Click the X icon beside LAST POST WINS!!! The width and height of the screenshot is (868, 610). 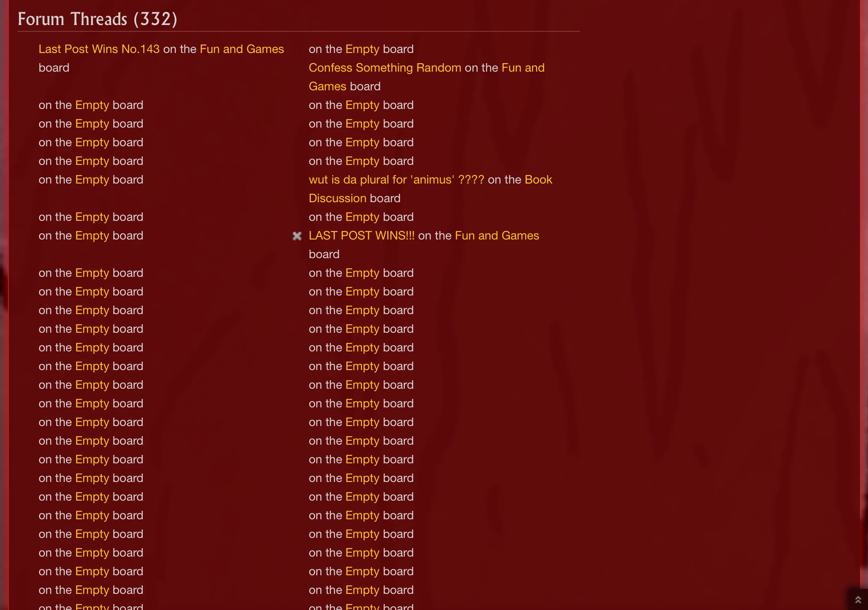coord(297,236)
